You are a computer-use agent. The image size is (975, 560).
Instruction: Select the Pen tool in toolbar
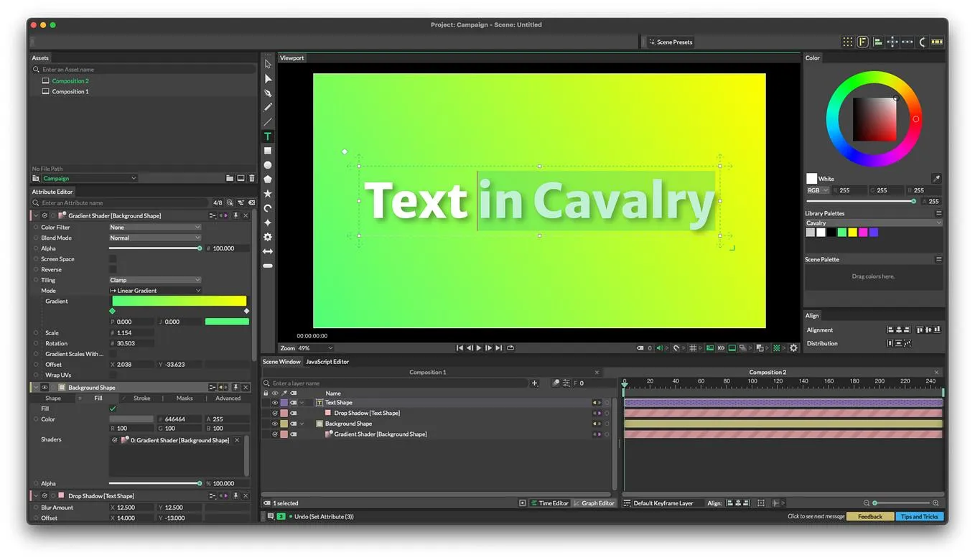(268, 93)
